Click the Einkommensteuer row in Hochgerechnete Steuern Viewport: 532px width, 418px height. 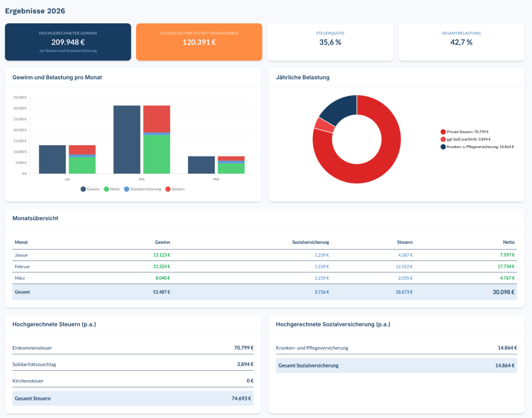coord(133,348)
